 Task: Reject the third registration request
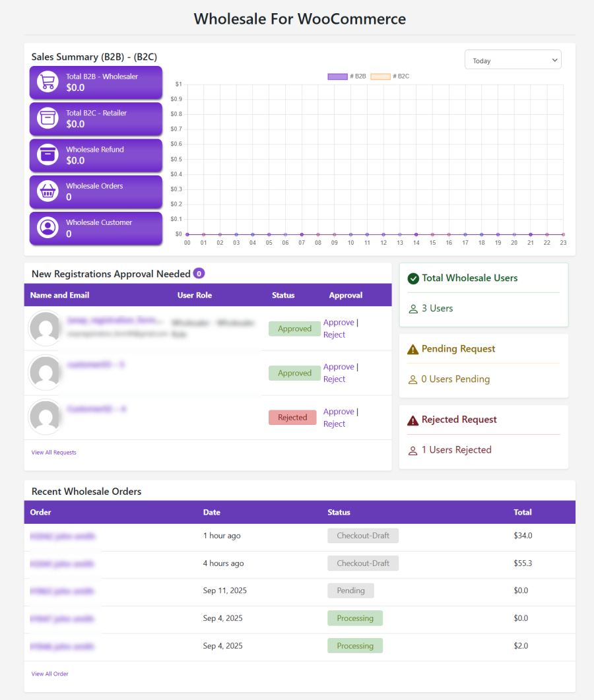(334, 424)
